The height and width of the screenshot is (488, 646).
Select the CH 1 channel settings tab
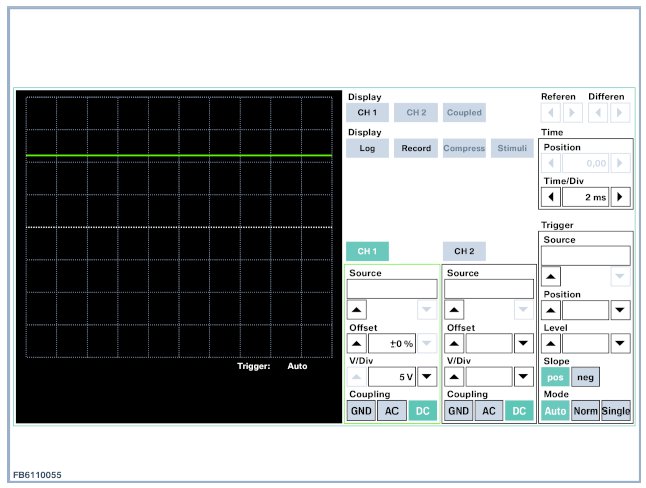pos(367,251)
